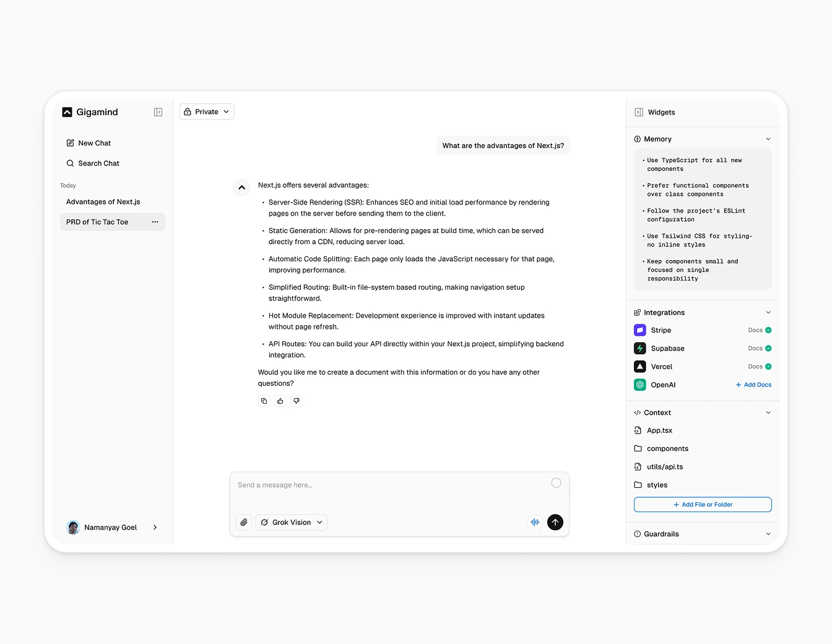Open the Widgets panel icon
Image resolution: width=832 pixels, height=644 pixels.
click(638, 112)
